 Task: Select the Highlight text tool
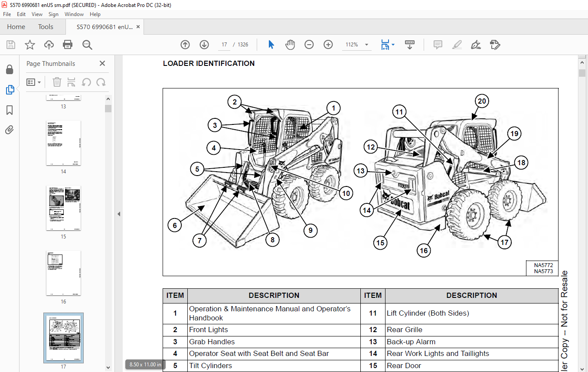click(457, 45)
